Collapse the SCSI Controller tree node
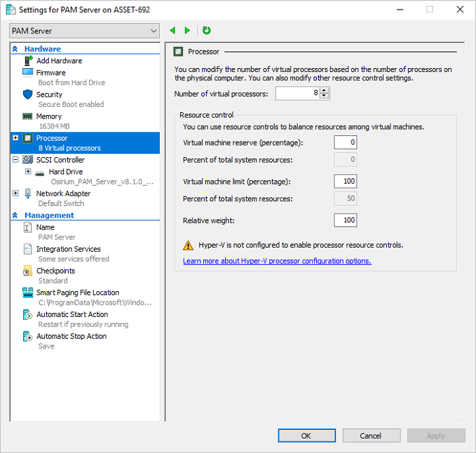This screenshot has height=453, width=476. (16, 159)
